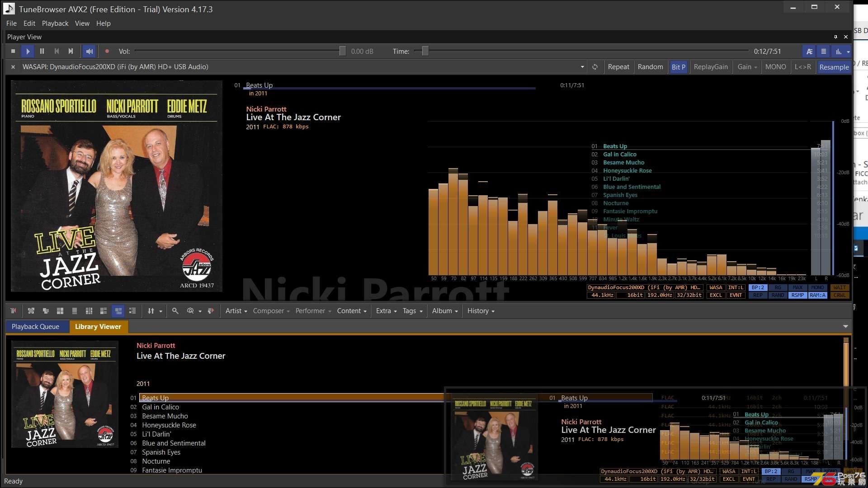Click the sort order icon
868x488 pixels.
(x=151, y=311)
